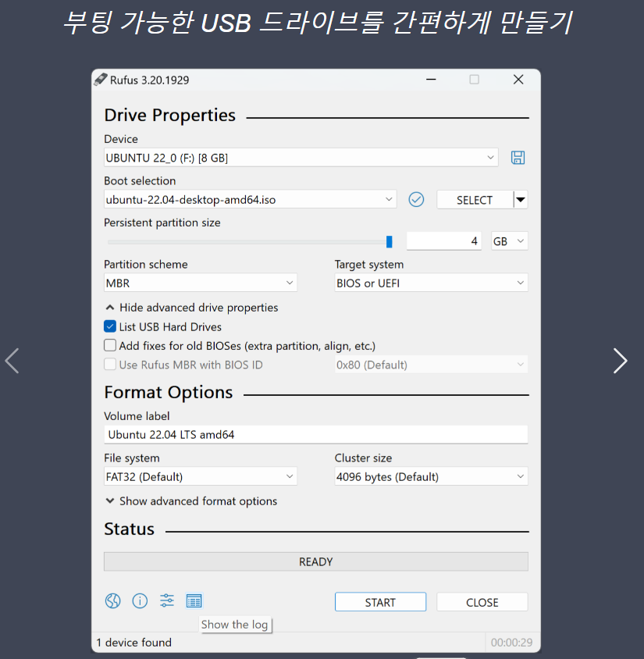Click the Show the log icon
The height and width of the screenshot is (659, 644).
click(x=194, y=600)
